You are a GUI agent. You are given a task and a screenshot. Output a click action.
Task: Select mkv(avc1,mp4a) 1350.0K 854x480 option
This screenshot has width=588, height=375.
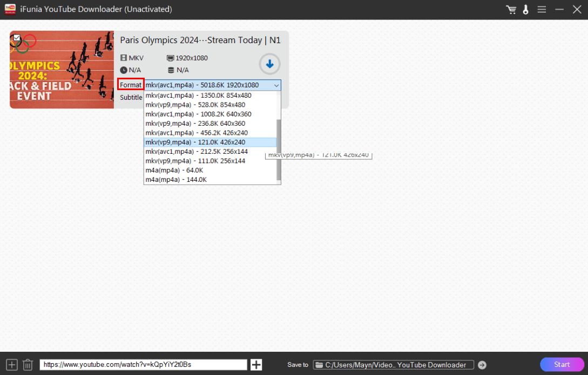198,96
